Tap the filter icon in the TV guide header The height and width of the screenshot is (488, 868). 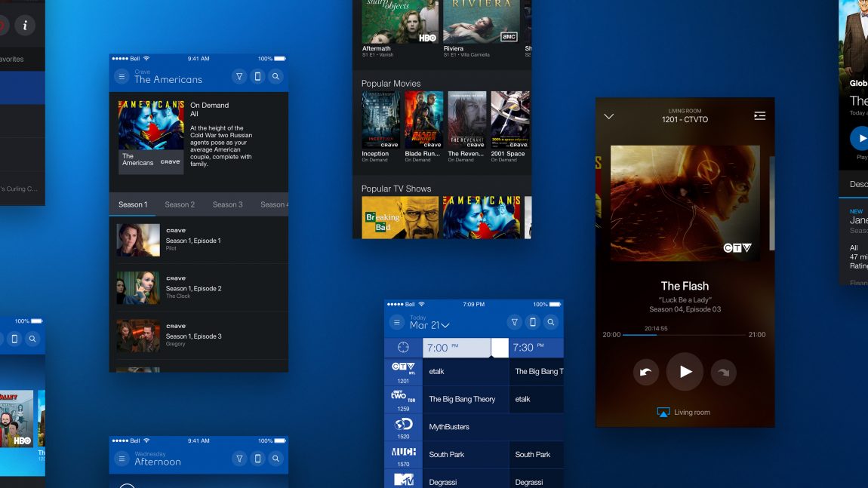514,321
